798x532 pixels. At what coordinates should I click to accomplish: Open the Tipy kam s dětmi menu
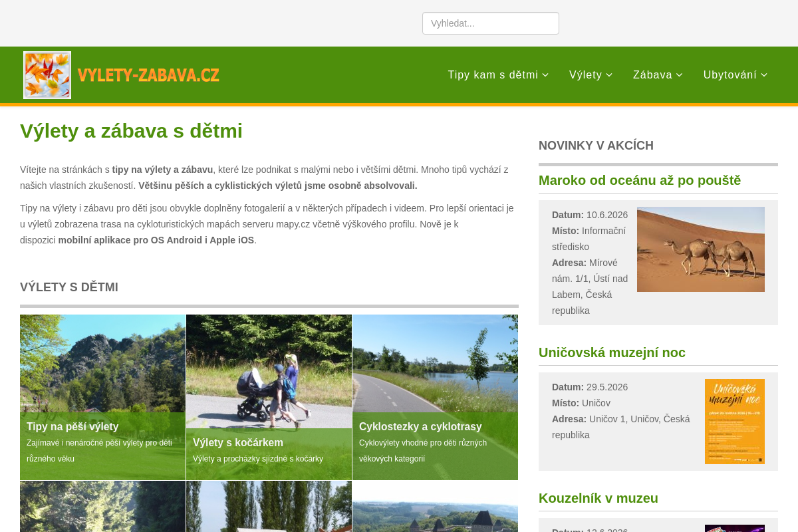pos(498,74)
